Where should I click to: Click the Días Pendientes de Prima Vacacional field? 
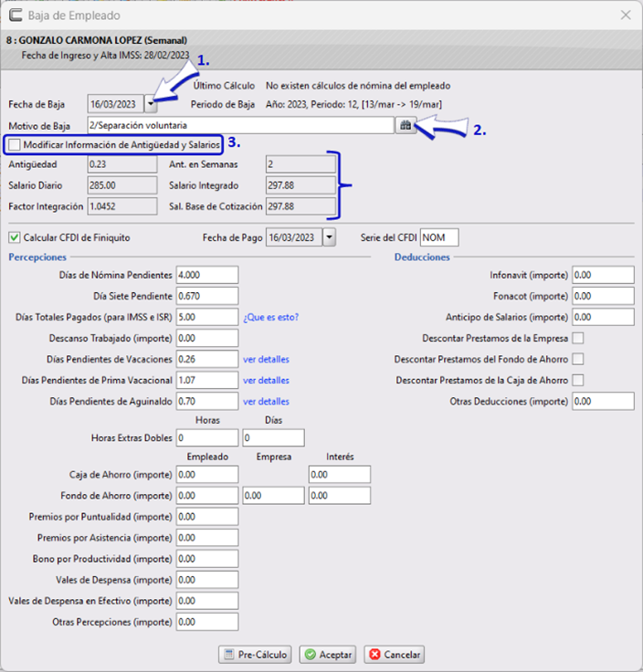207,380
